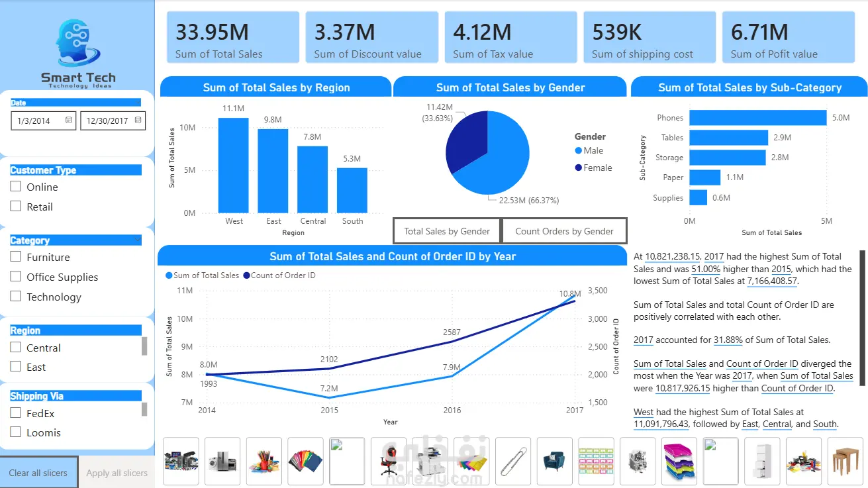
Task: Click the gray industrial machine thumbnail
Action: point(638,461)
